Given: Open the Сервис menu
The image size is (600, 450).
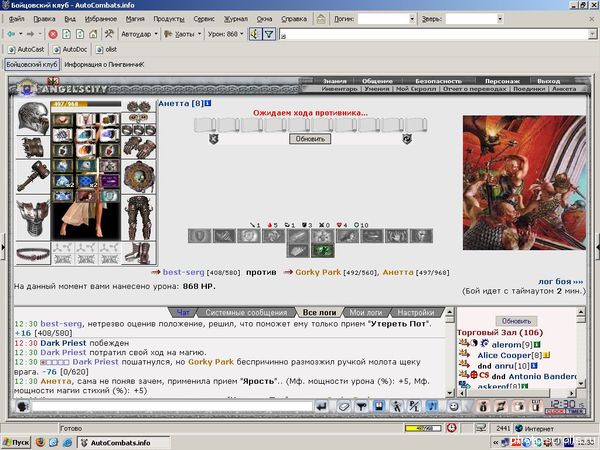Looking at the screenshot, I should 204,19.
